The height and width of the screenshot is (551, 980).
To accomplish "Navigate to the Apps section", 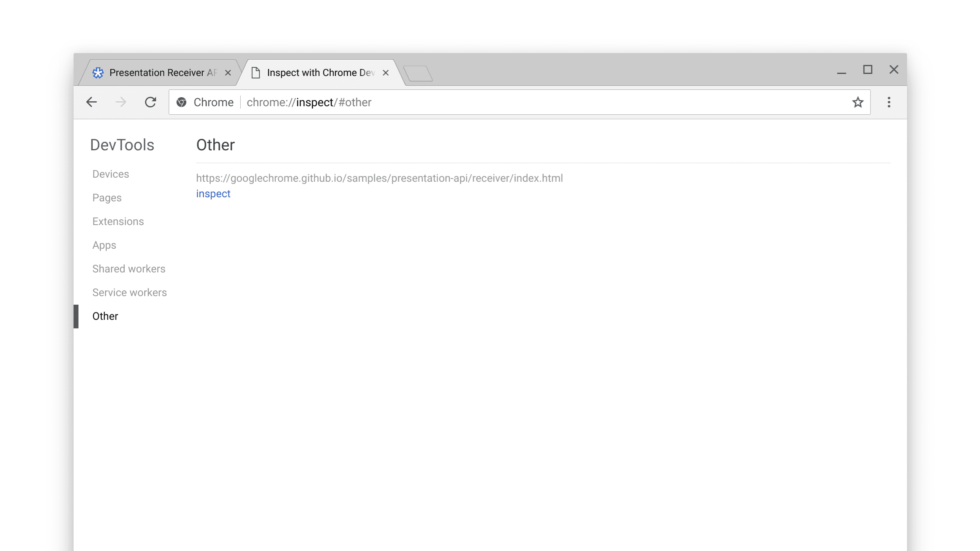I will click(x=104, y=245).
